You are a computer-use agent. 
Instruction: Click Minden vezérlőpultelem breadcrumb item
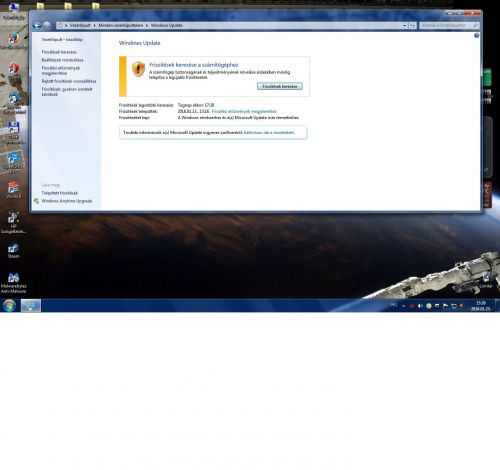pos(121,25)
